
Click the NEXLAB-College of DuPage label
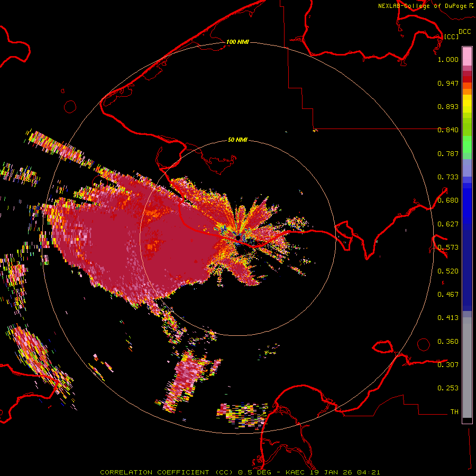(426, 6)
